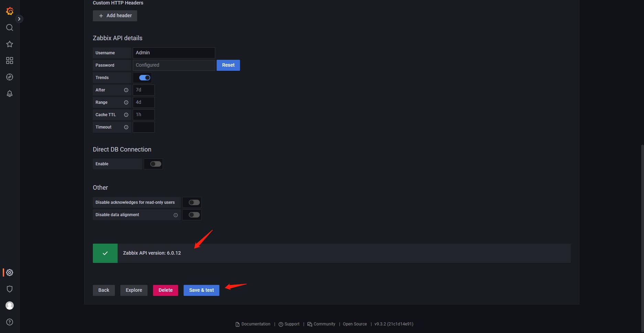Click version v9.3.2 (21c1d14e91) link
This screenshot has height=333, width=644.
394,324
